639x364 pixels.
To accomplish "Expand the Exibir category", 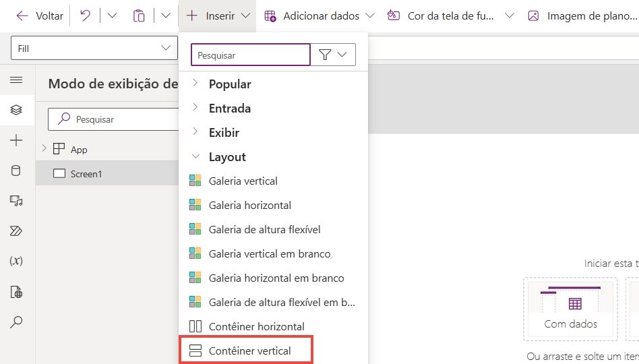I will 195,131.
